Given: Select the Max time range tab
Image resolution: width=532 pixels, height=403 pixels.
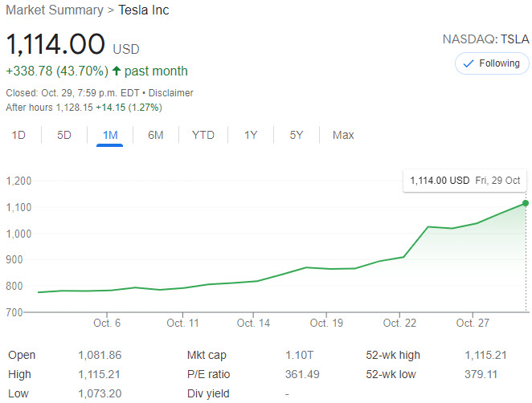Looking at the screenshot, I should coord(343,135).
